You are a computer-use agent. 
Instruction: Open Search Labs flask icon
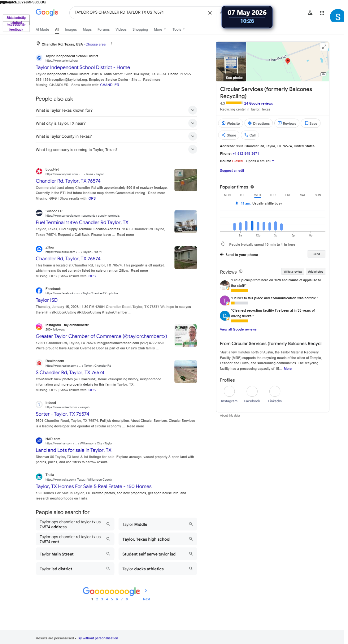[310, 13]
